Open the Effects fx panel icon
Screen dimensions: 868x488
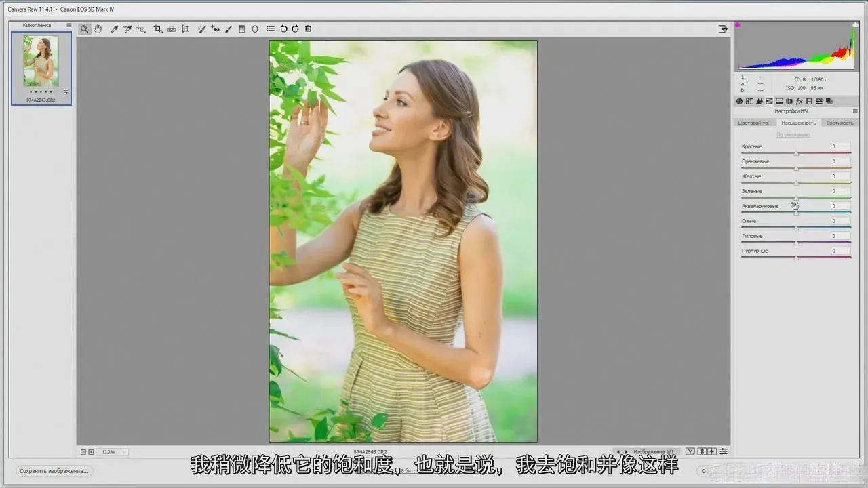(800, 101)
